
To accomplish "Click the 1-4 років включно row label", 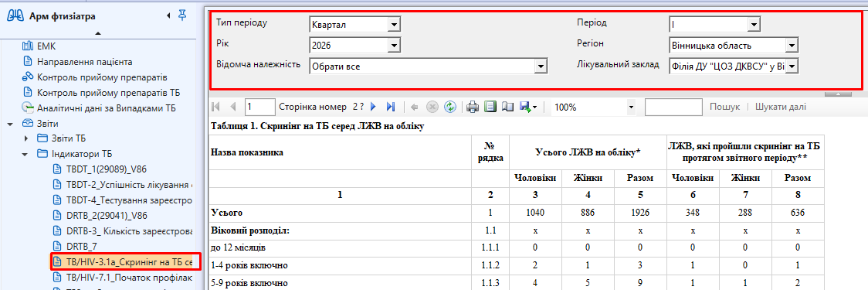I will 249,265.
